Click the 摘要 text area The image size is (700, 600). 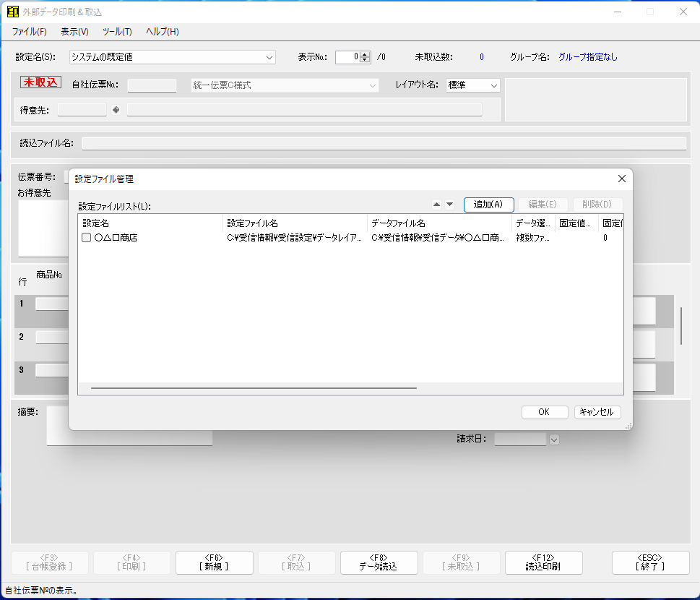click(x=129, y=426)
